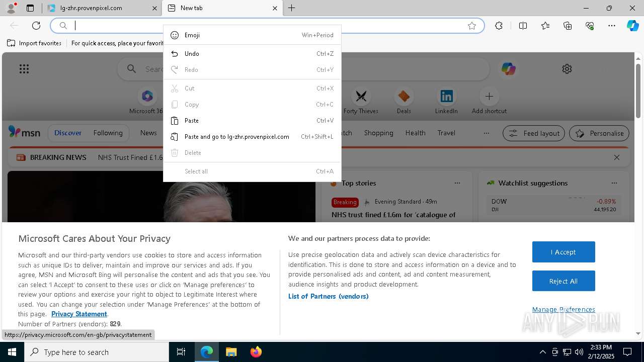
Task: Open more MSN navigation categories
Action: pyautogui.click(x=486, y=133)
